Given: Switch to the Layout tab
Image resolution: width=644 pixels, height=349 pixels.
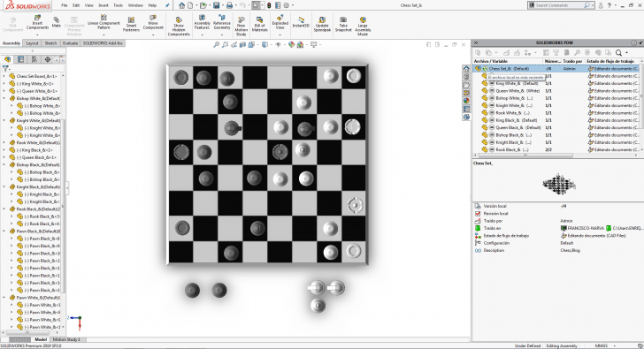Looking at the screenshot, I should tap(32, 43).
